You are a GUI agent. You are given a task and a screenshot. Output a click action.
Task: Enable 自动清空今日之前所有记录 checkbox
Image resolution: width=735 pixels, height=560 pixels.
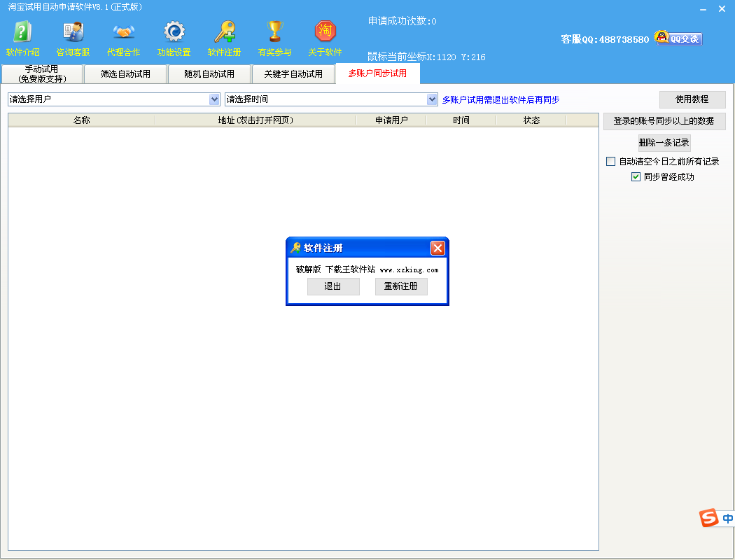coord(611,162)
